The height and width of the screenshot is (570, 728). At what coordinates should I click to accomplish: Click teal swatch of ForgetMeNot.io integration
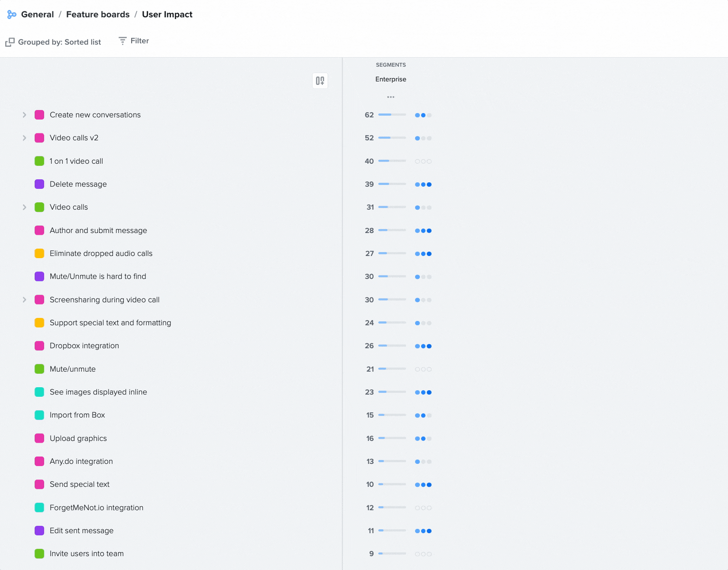pyautogui.click(x=39, y=508)
